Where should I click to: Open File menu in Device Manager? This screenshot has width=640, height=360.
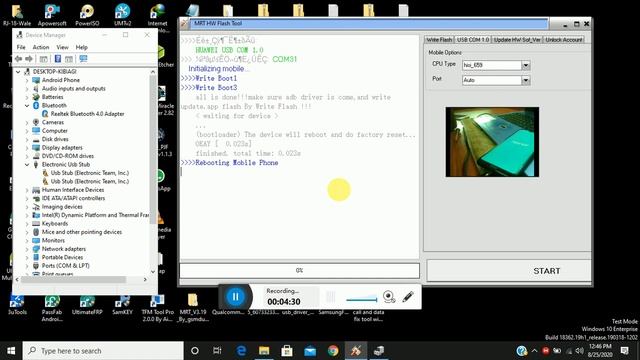tap(21, 47)
